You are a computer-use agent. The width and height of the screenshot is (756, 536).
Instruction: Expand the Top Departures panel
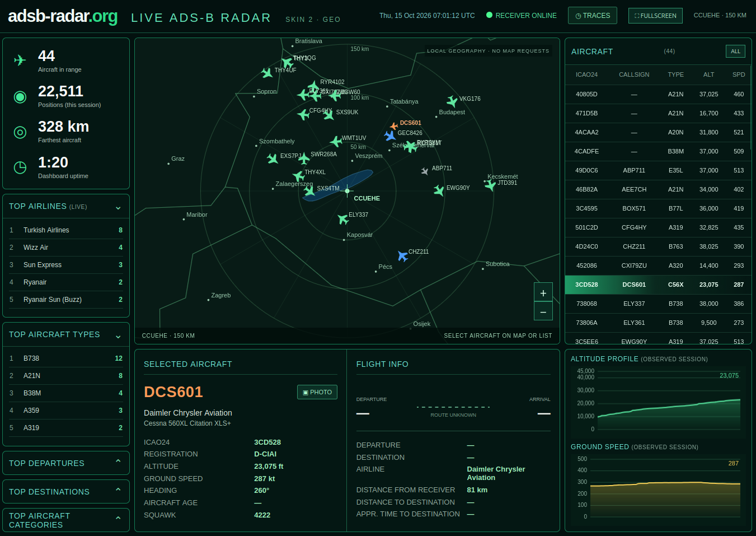(118, 462)
